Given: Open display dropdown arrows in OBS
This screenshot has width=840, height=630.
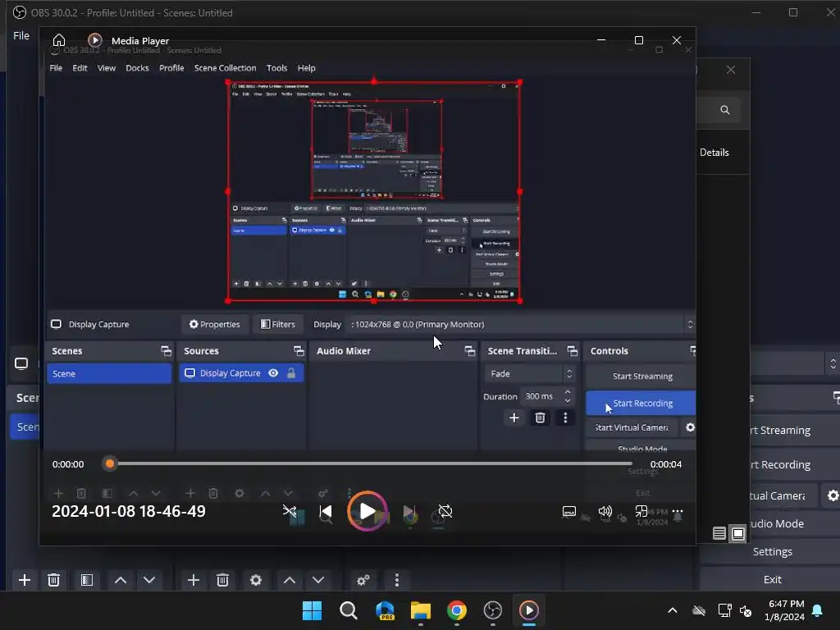Looking at the screenshot, I should 833,363.
